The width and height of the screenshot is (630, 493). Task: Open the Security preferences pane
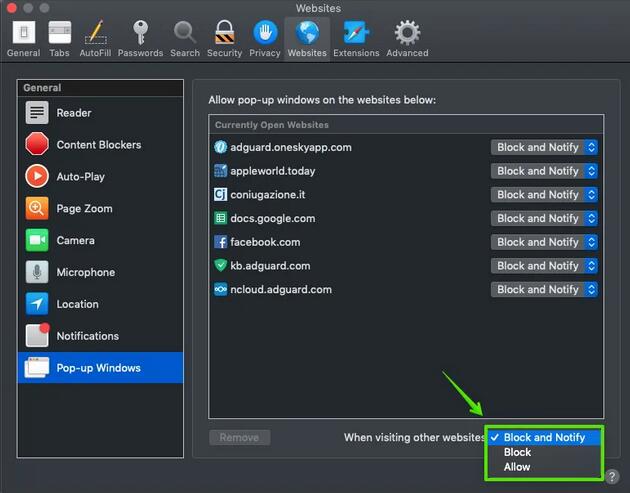(x=224, y=38)
